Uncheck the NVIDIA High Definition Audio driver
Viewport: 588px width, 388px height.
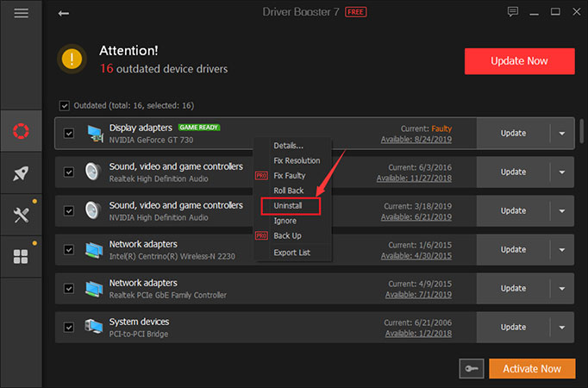coord(69,211)
